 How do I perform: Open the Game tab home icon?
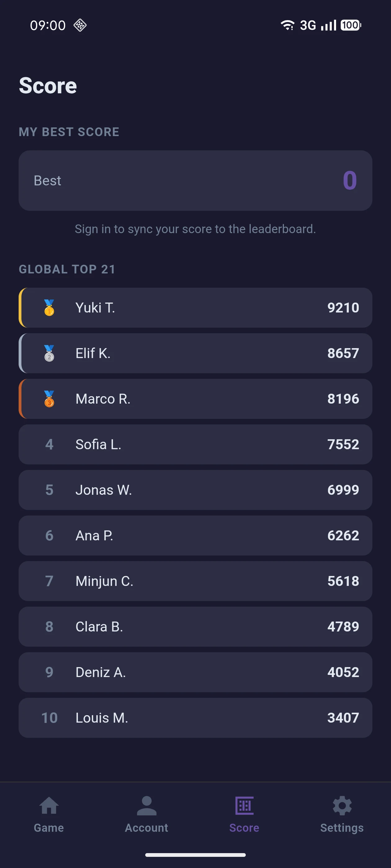pyautogui.click(x=49, y=805)
